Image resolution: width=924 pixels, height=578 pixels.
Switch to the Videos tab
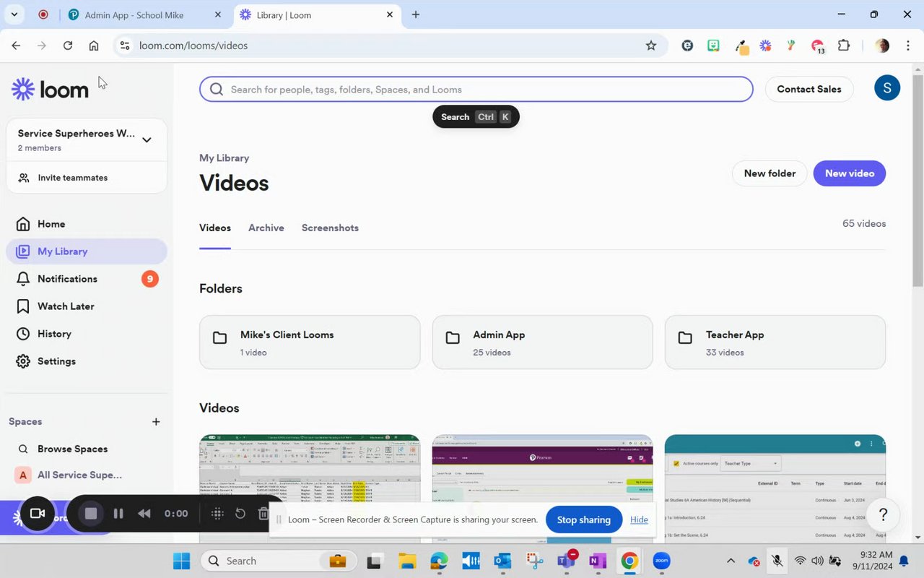(x=215, y=228)
